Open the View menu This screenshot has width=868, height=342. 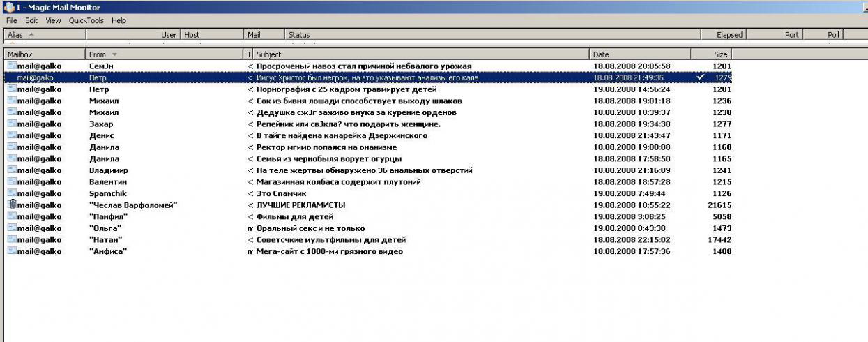(54, 20)
